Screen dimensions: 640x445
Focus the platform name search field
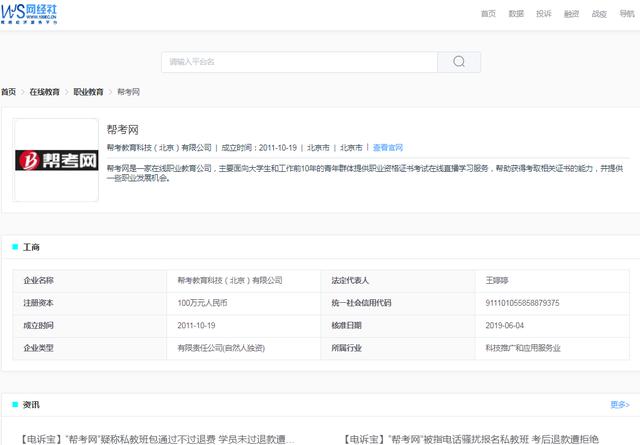tap(300, 61)
